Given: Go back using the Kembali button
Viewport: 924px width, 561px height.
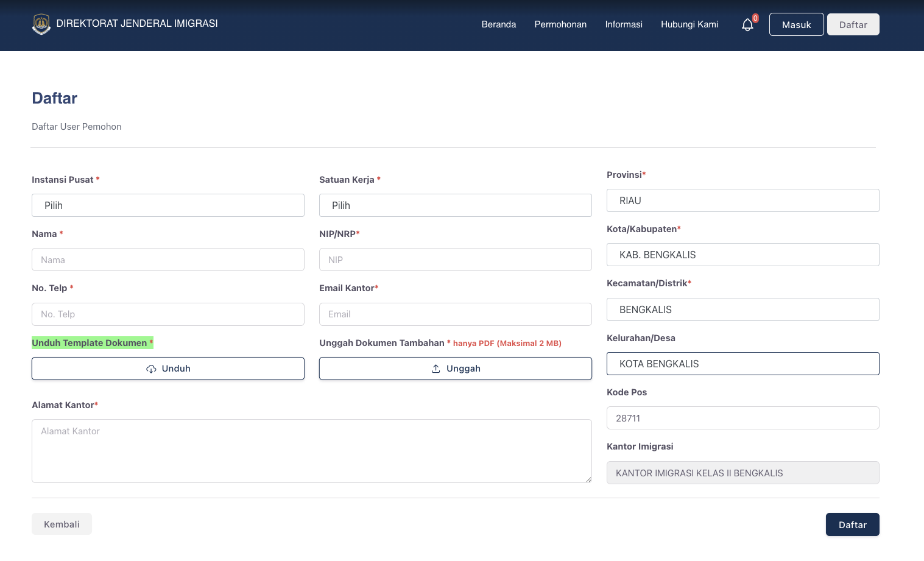Looking at the screenshot, I should click(x=62, y=524).
